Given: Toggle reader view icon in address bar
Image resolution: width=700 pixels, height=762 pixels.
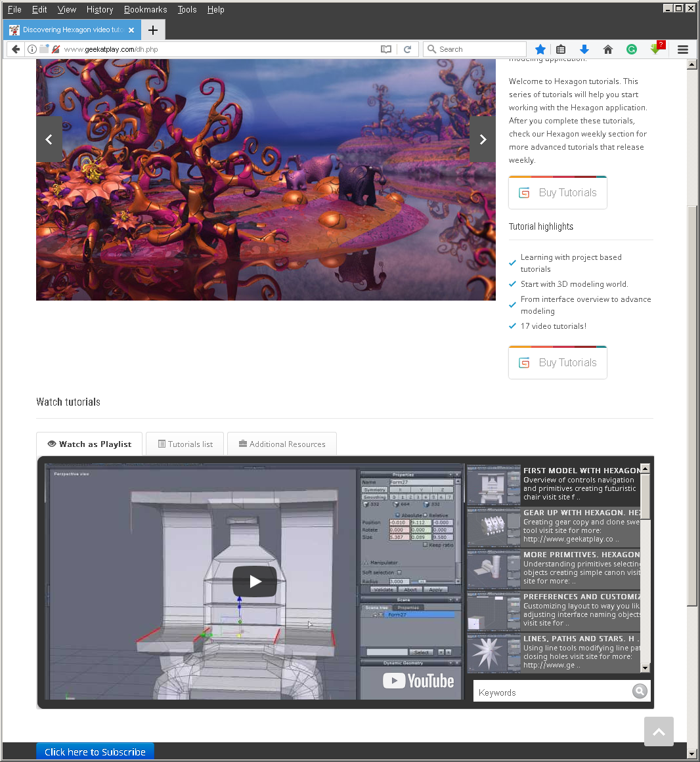Looking at the screenshot, I should coord(386,49).
